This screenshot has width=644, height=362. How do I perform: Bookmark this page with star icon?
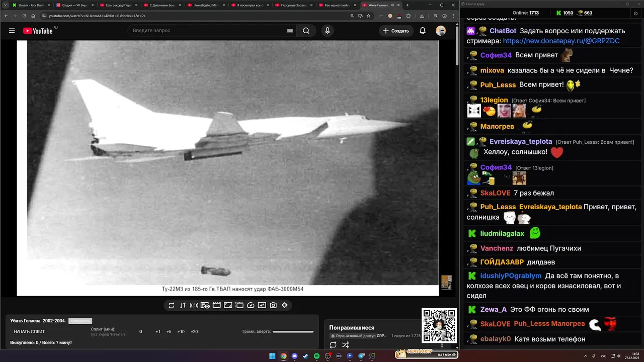[x=368, y=16]
